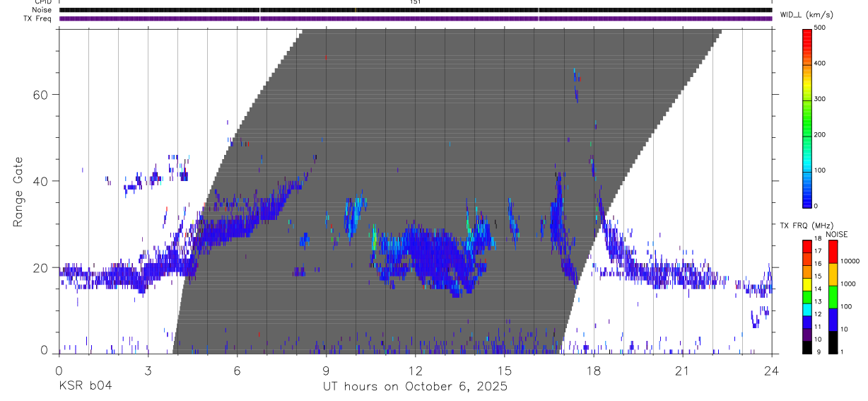Click the 13 label on the TX FRQ scale
This screenshot has width=868, height=401.
pyautogui.click(x=819, y=301)
